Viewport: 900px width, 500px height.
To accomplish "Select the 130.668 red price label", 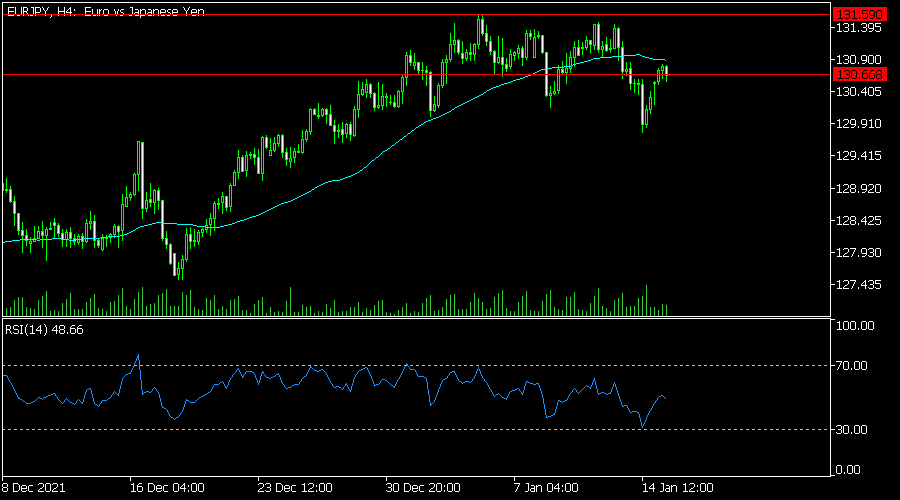I will [x=859, y=75].
